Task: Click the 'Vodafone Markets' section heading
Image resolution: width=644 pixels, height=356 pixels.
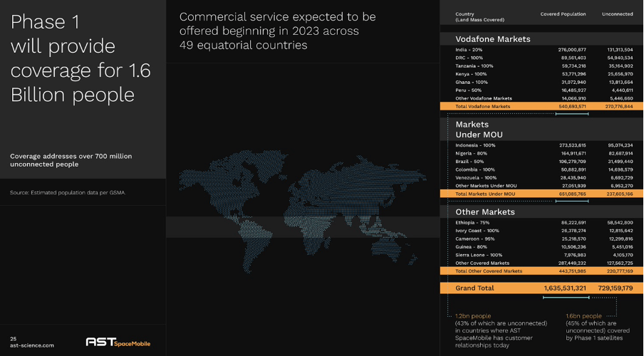Action: pyautogui.click(x=493, y=39)
